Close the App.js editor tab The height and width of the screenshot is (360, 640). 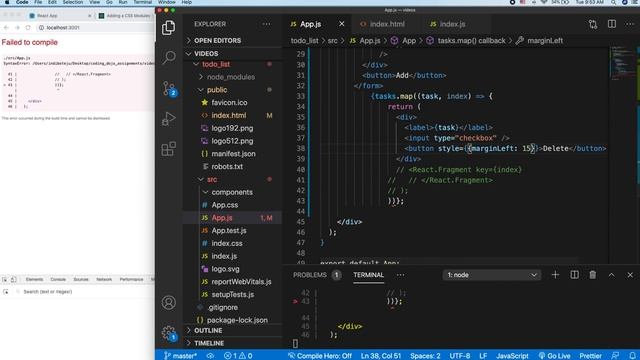pos(342,24)
